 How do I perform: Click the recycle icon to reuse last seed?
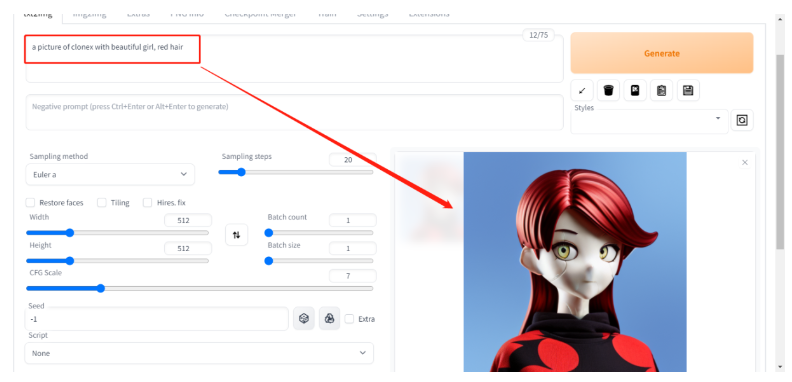click(x=329, y=318)
